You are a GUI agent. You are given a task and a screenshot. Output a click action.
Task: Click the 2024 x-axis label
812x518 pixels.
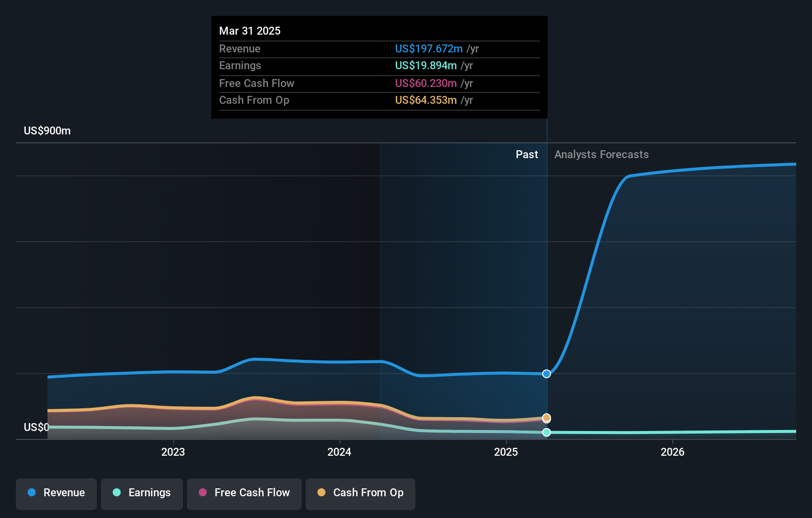click(339, 452)
